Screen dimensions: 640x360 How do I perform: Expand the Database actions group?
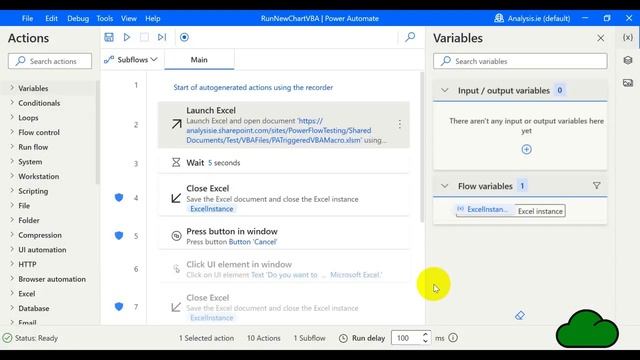[12, 308]
